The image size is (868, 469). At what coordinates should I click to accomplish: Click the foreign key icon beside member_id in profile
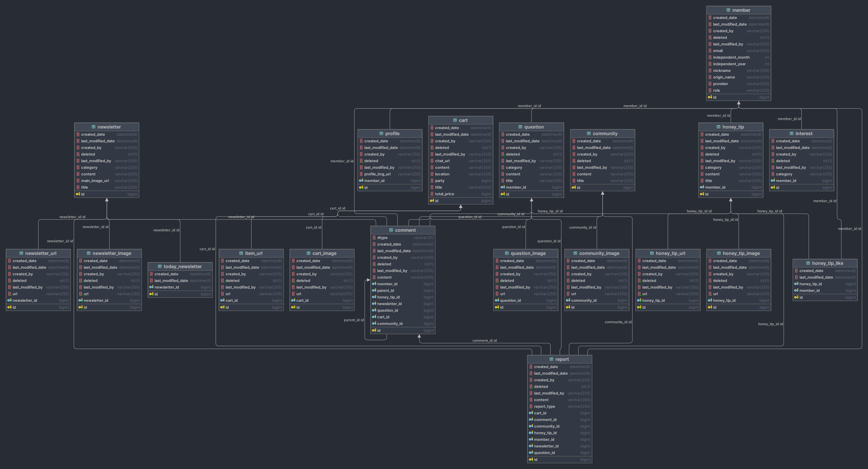point(361,181)
